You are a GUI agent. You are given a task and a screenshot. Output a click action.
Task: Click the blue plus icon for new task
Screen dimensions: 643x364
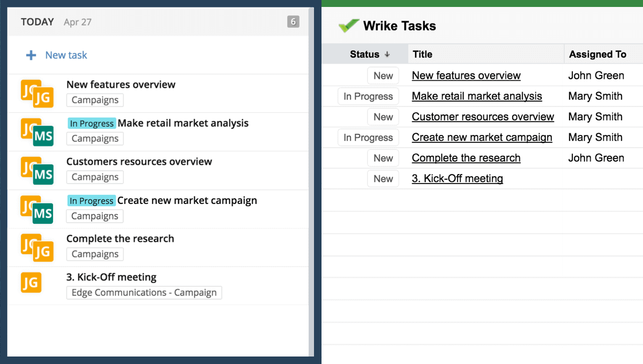point(32,55)
